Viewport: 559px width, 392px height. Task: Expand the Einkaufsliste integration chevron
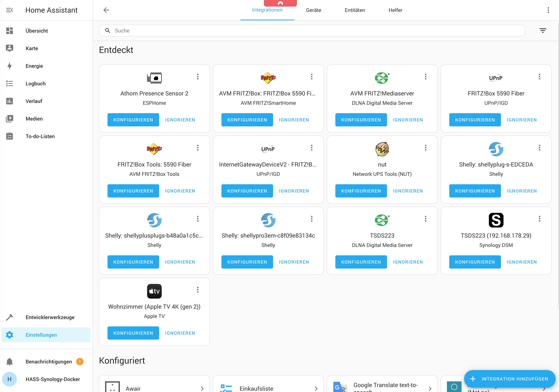pyautogui.click(x=316, y=389)
